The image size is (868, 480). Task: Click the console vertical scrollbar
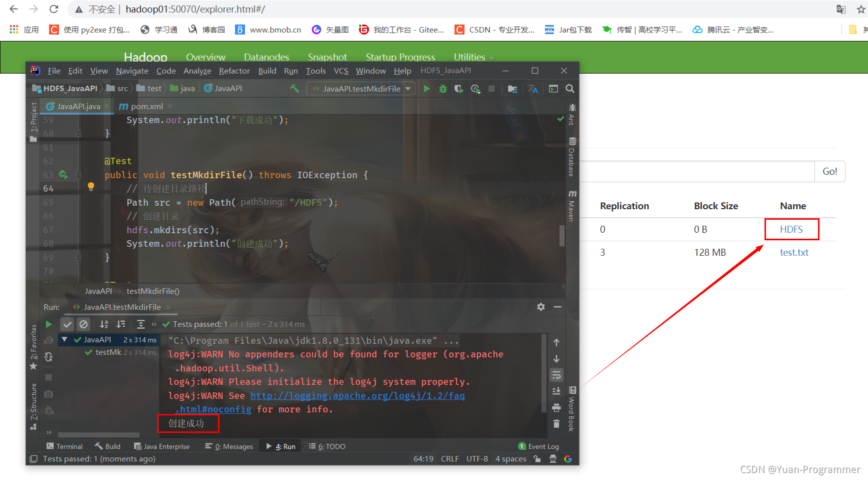coord(544,373)
